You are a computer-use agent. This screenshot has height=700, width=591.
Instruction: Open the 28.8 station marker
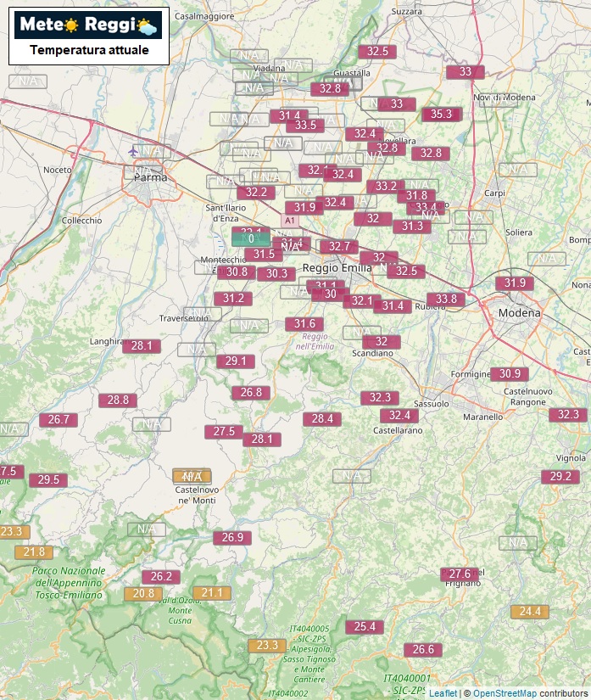click(118, 400)
